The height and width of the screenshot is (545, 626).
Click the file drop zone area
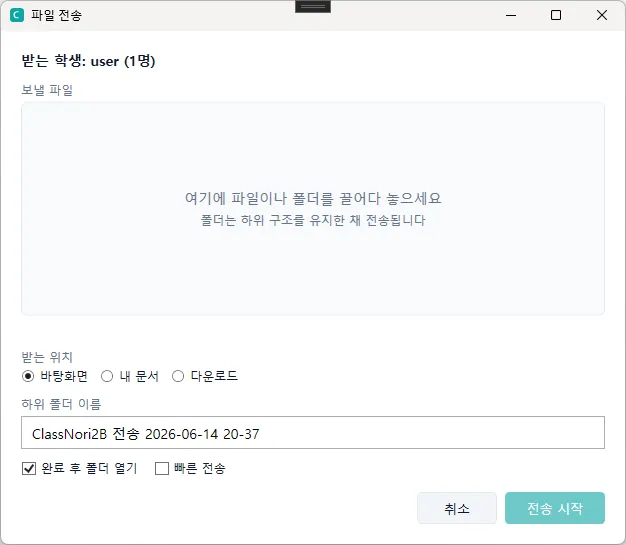[313, 208]
